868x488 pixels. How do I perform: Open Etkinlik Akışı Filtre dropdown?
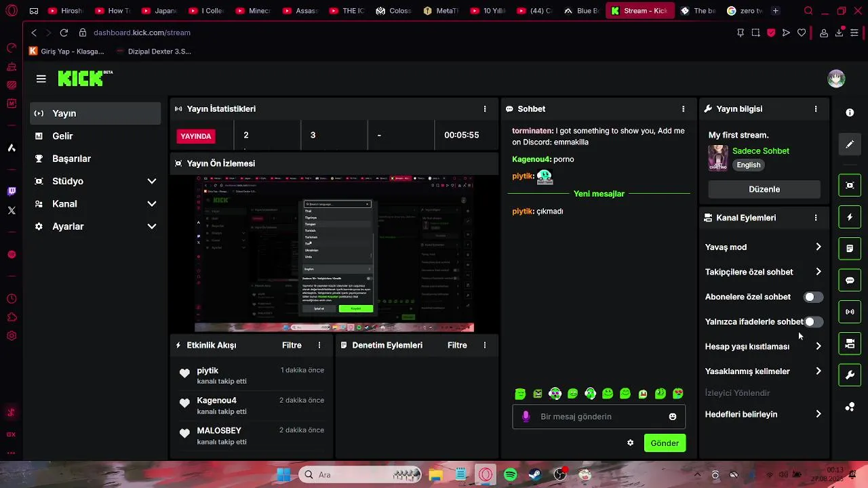tap(292, 345)
